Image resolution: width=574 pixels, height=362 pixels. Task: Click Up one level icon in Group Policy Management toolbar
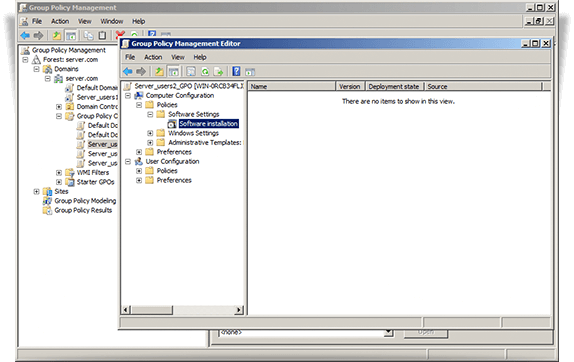click(x=56, y=36)
